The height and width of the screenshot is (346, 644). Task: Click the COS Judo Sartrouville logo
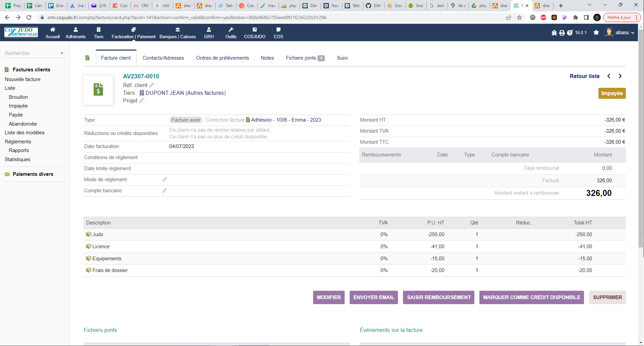(21, 32)
